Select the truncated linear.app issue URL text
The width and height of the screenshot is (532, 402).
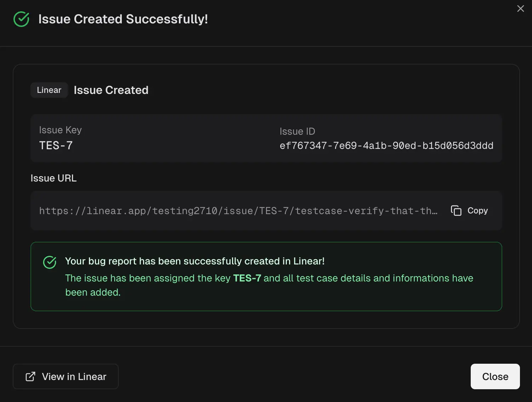point(238,211)
